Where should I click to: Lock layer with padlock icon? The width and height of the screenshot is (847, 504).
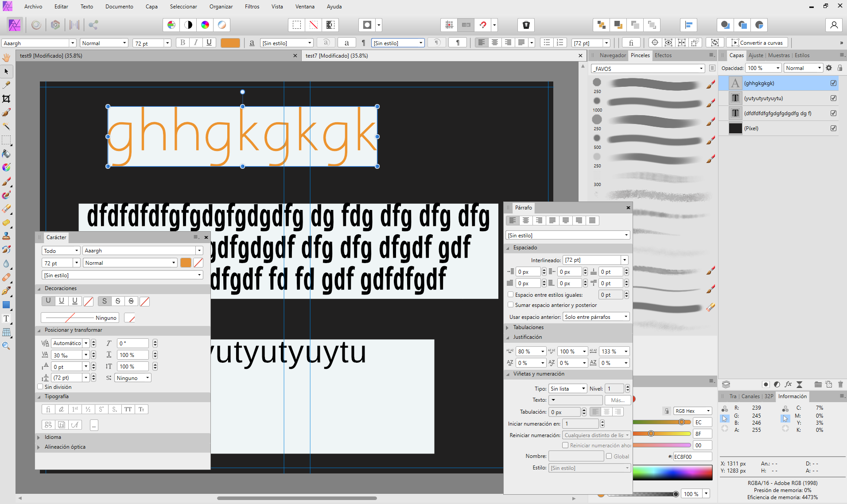pos(840,68)
